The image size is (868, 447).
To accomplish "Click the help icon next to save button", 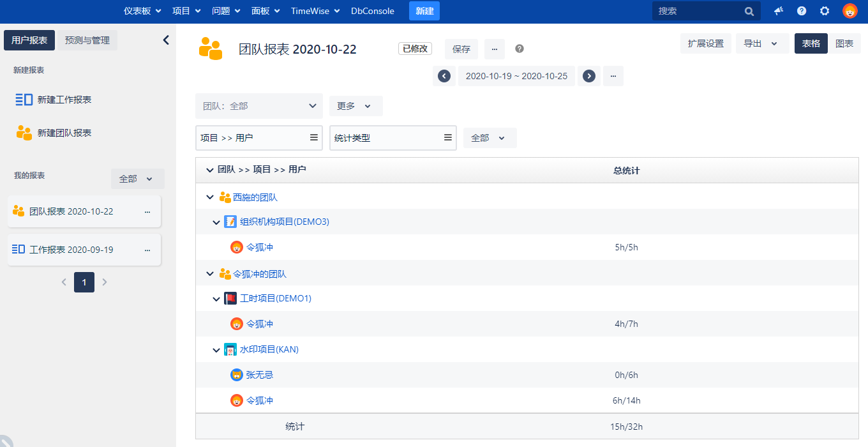I will (520, 49).
